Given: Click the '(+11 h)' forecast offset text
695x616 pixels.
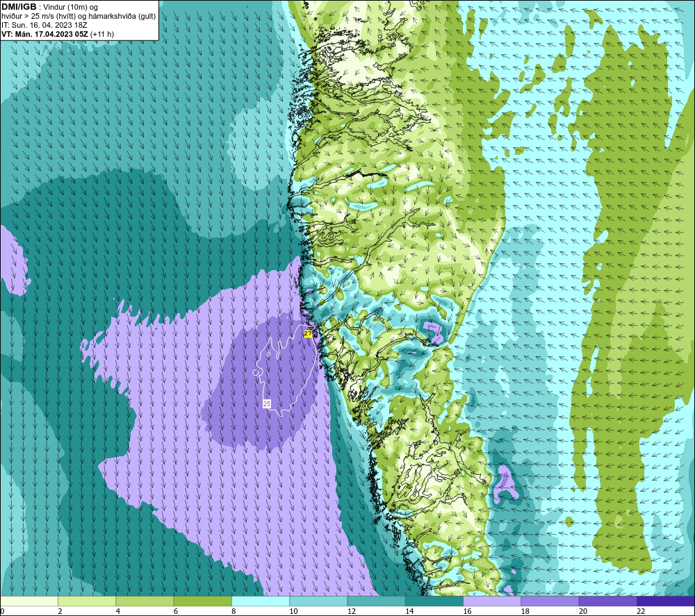Looking at the screenshot, I should [102, 34].
